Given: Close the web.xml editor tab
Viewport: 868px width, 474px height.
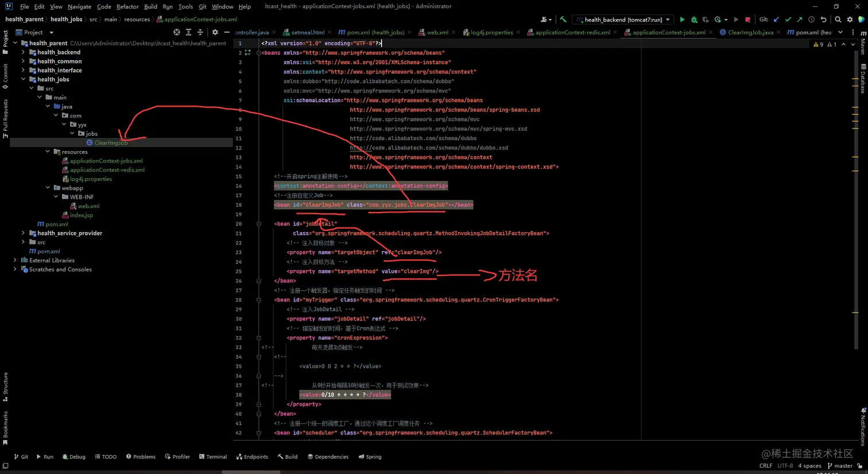Looking at the screenshot, I should coord(454,33).
